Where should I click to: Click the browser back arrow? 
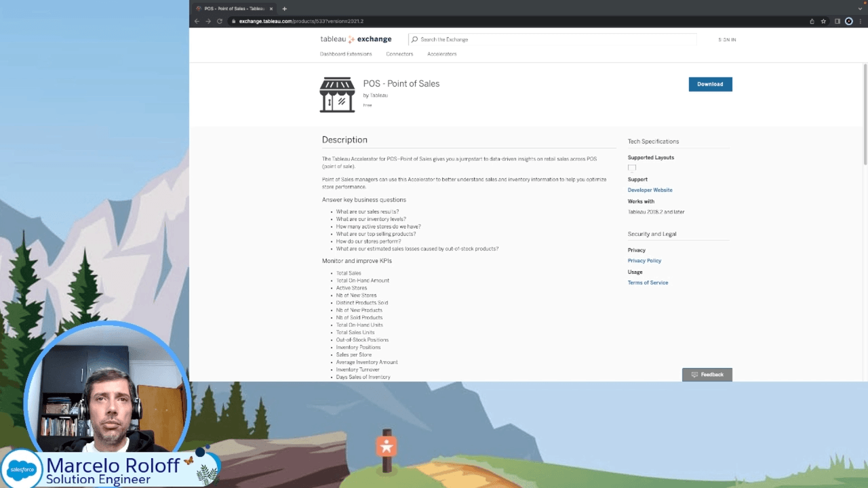point(197,21)
